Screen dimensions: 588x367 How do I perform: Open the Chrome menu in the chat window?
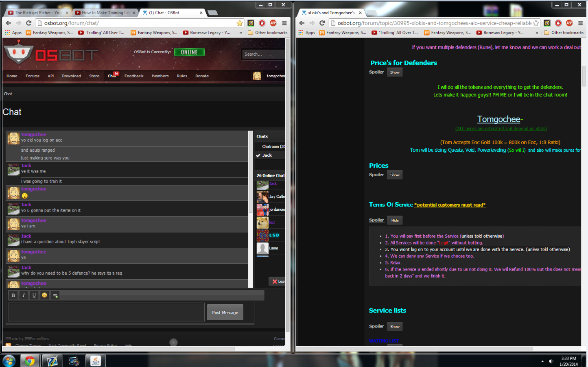click(x=284, y=23)
